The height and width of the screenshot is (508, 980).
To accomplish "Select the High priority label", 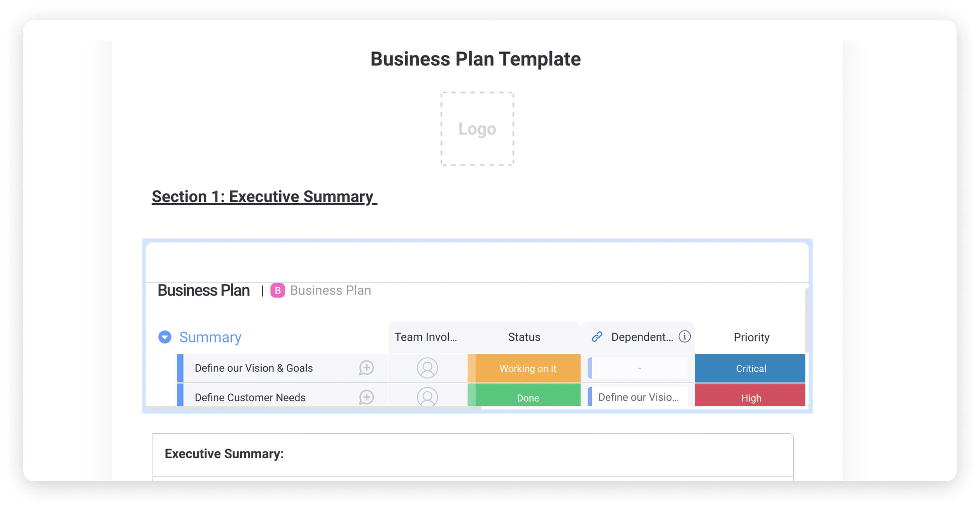I will (751, 397).
